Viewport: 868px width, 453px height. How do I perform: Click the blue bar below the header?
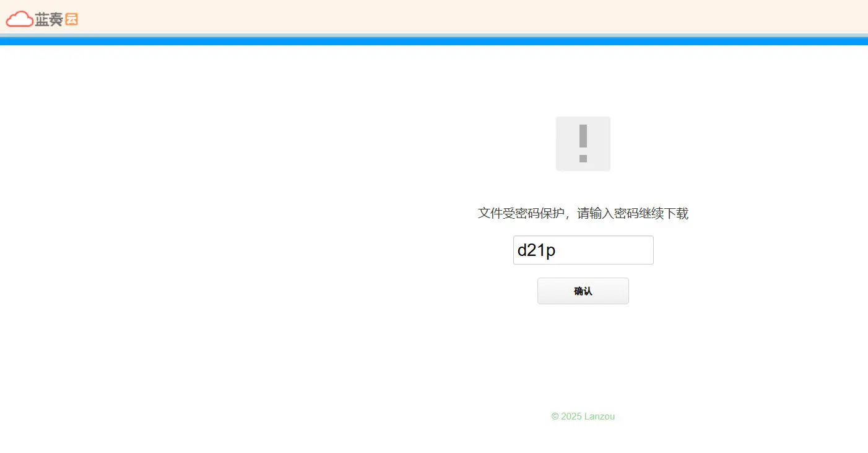(x=433, y=42)
